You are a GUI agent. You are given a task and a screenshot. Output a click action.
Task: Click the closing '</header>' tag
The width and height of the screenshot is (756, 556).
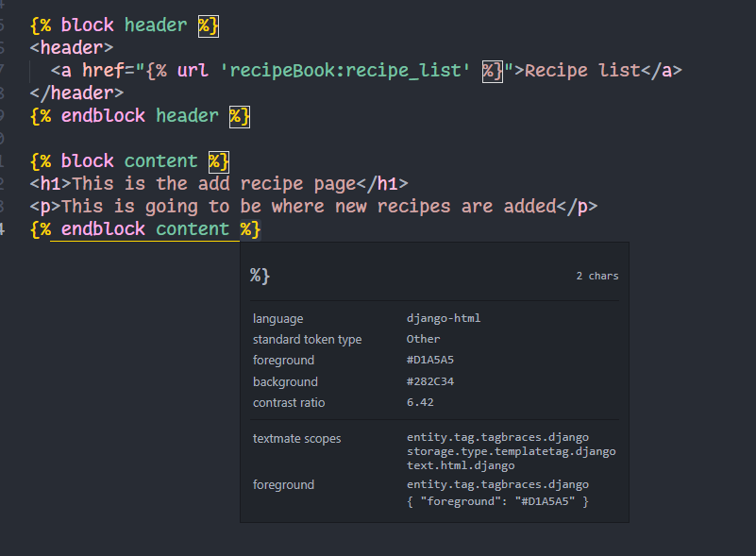pyautogui.click(x=76, y=93)
